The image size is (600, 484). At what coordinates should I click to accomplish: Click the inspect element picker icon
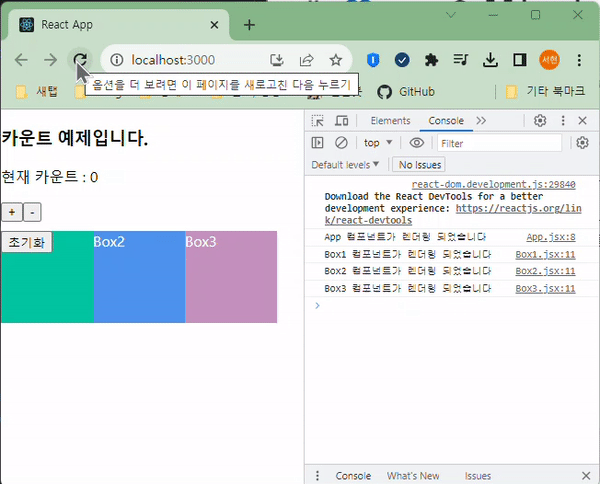tap(317, 121)
